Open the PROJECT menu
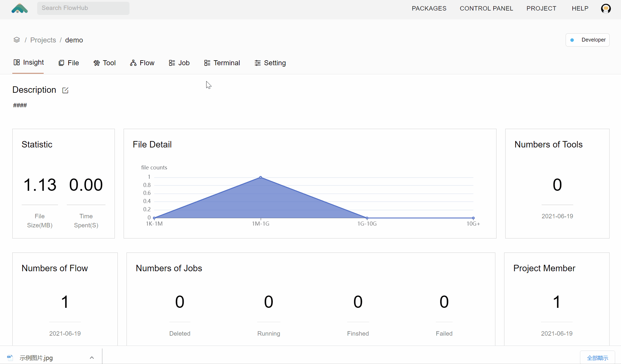Image resolution: width=621 pixels, height=364 pixels. point(541,8)
